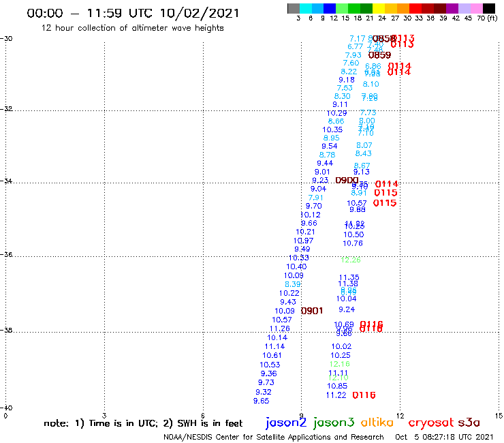
Task: Click wave height value '7.91'
Action: [x=315, y=198]
